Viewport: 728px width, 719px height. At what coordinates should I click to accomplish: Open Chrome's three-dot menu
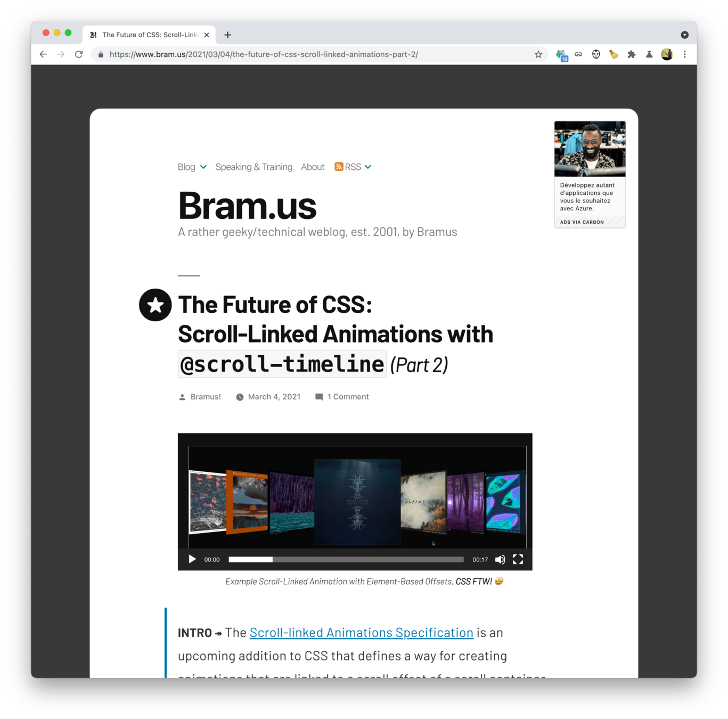tap(685, 54)
